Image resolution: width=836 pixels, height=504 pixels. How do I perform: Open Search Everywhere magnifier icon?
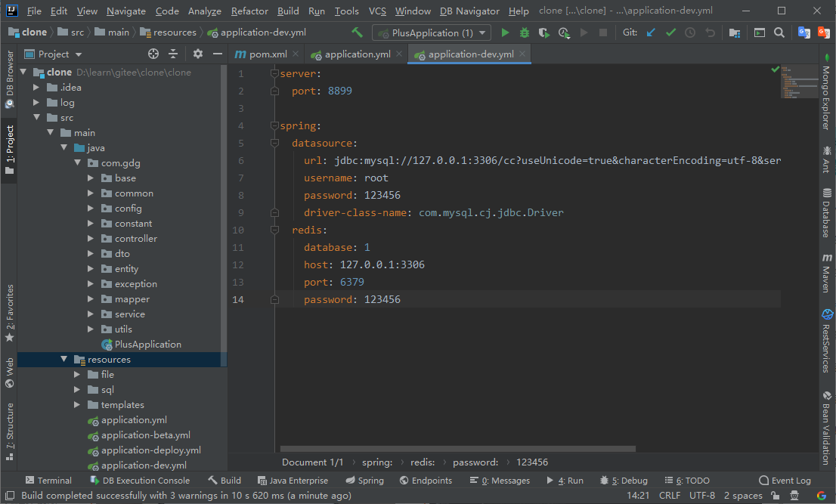tap(779, 32)
